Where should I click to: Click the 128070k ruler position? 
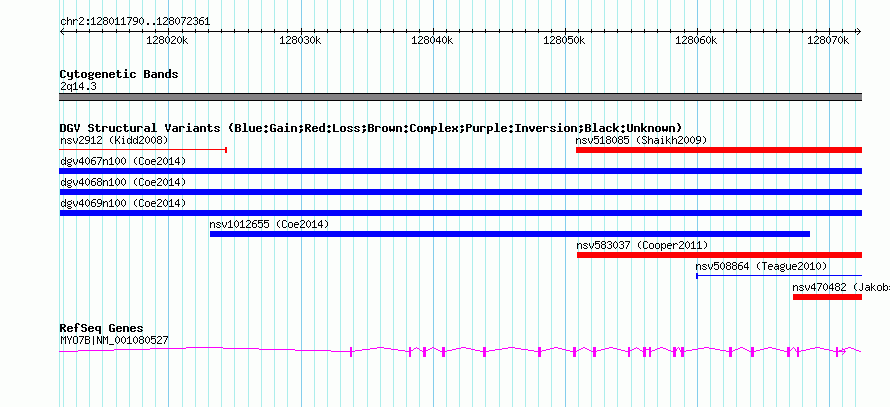pos(828,40)
